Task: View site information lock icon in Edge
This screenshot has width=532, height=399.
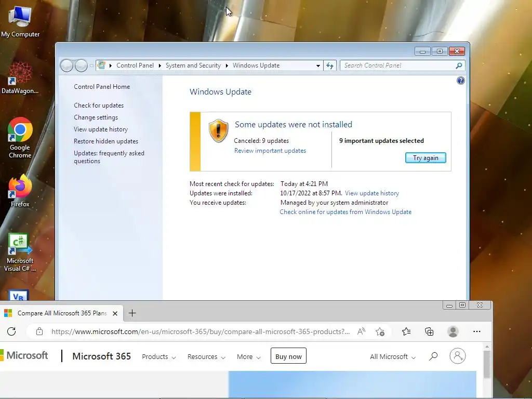Action: point(39,331)
